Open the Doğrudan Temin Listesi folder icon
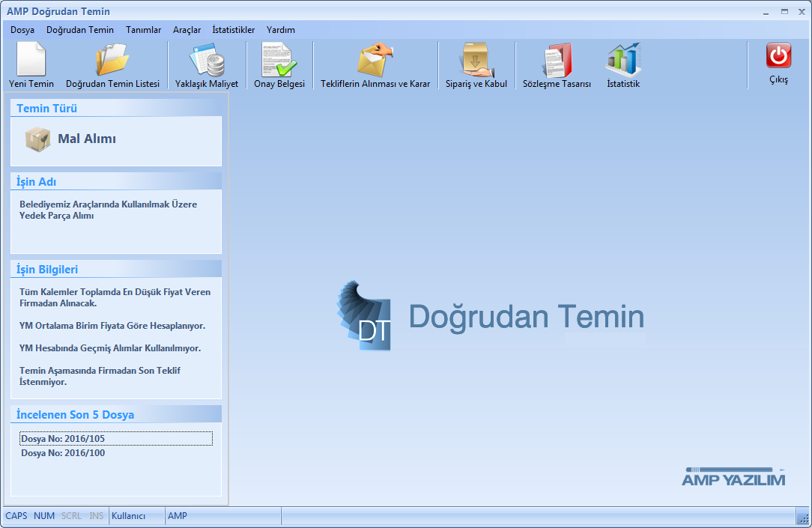This screenshot has width=812, height=528. pos(112,60)
